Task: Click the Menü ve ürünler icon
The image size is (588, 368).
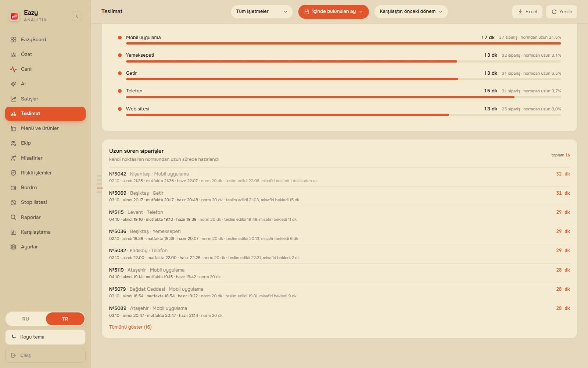Action: [14, 128]
